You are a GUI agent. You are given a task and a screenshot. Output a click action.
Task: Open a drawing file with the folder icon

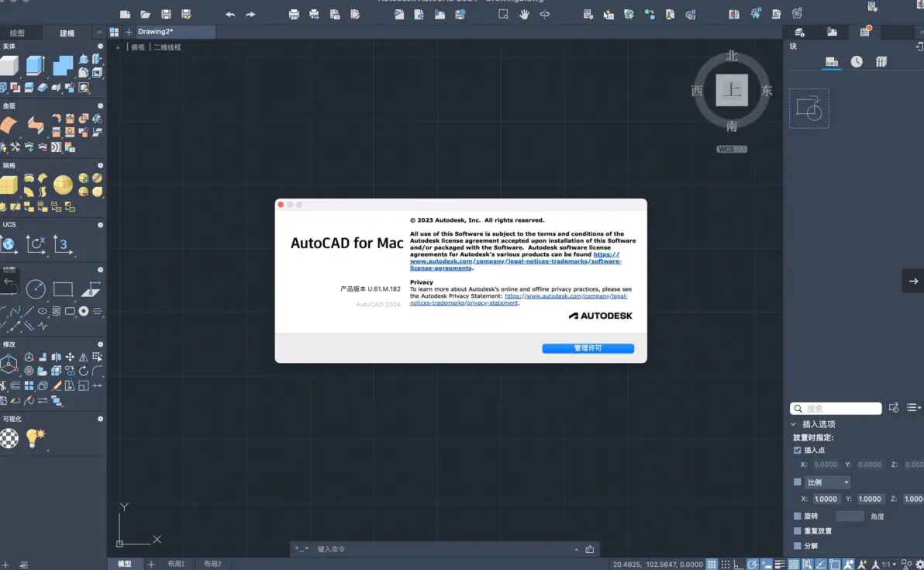[146, 14]
